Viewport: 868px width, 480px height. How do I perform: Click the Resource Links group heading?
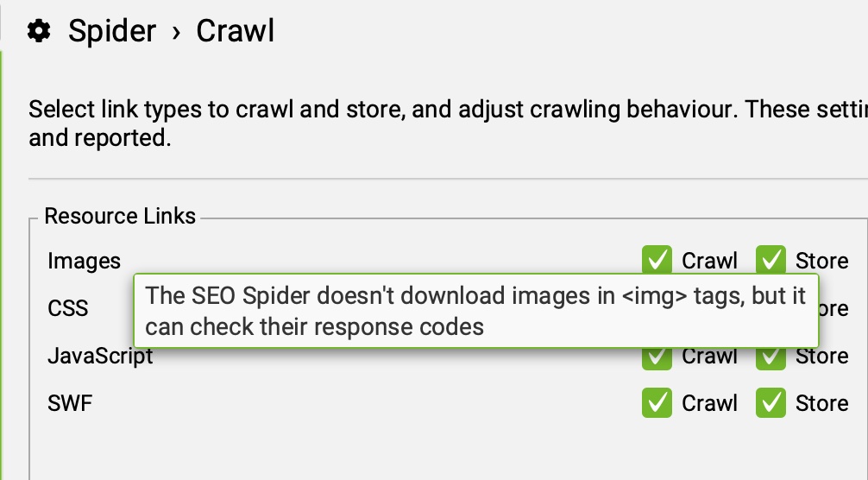120,216
